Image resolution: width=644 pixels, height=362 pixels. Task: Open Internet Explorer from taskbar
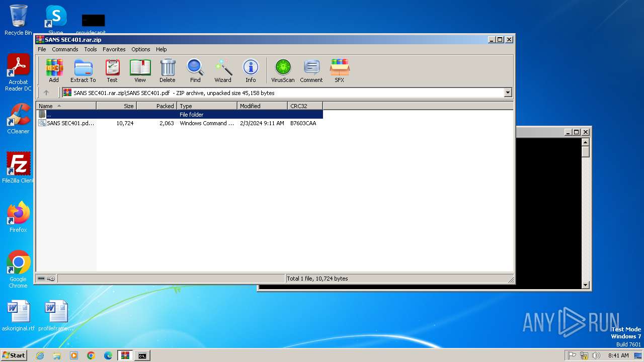[40, 355]
